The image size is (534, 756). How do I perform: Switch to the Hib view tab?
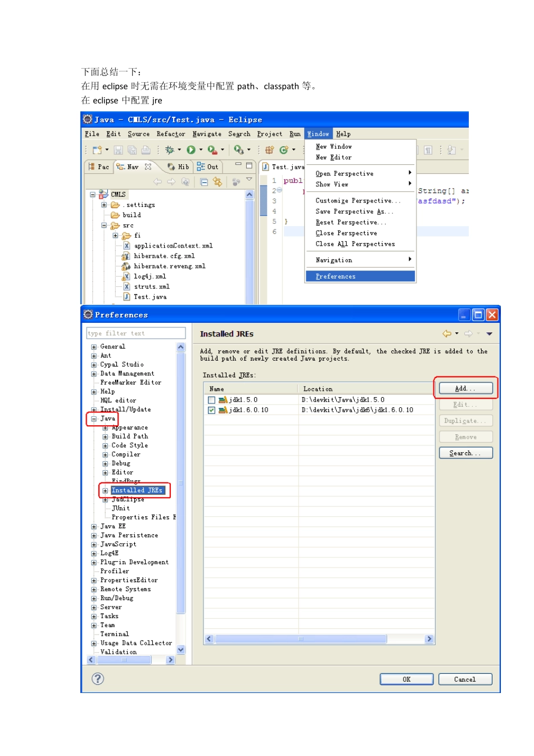178,166
